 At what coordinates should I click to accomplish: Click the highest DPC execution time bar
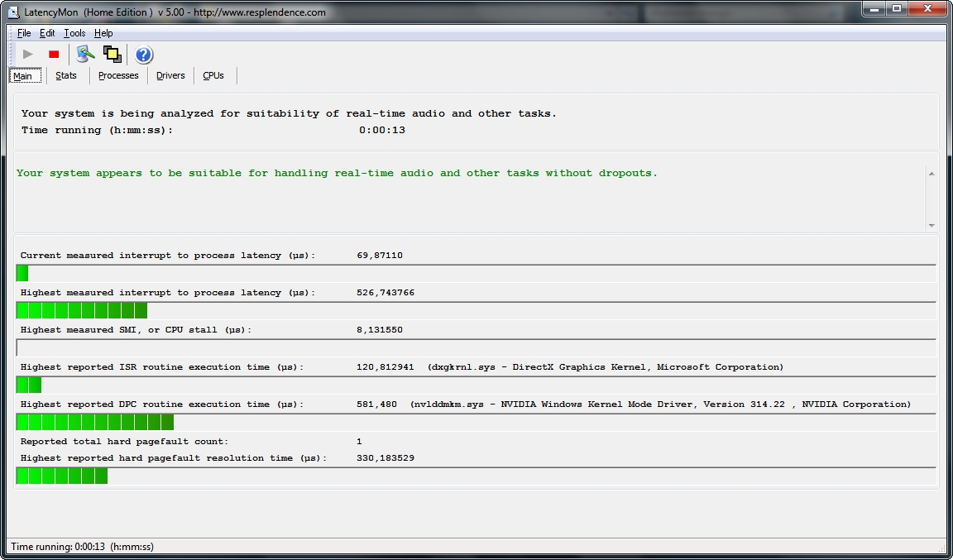pos(95,422)
